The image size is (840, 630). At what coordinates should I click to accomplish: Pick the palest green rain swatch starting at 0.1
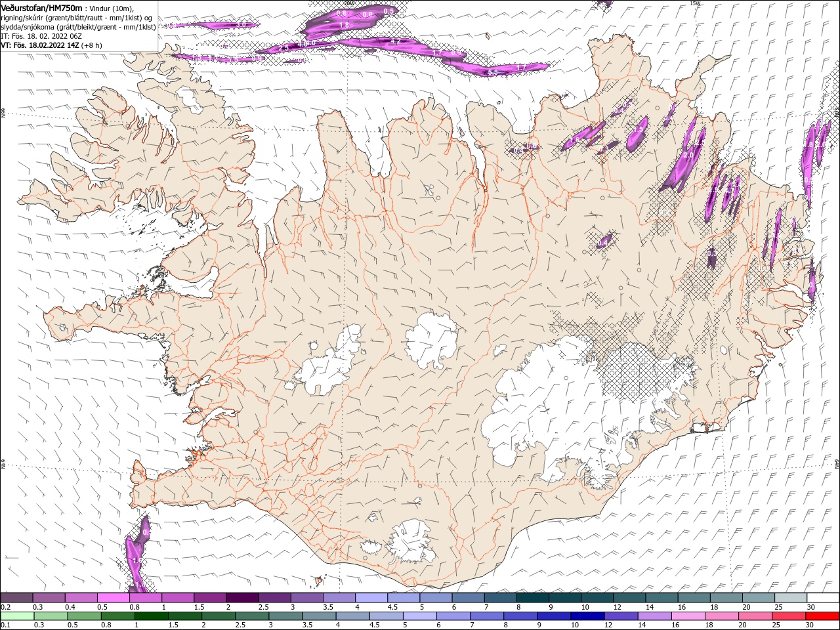coord(17,616)
